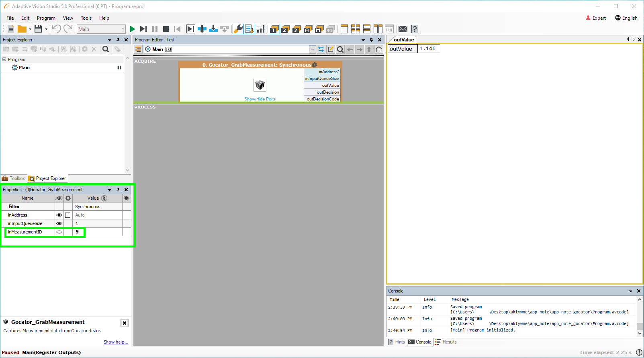Select layout preset 2 icon

tap(285, 29)
